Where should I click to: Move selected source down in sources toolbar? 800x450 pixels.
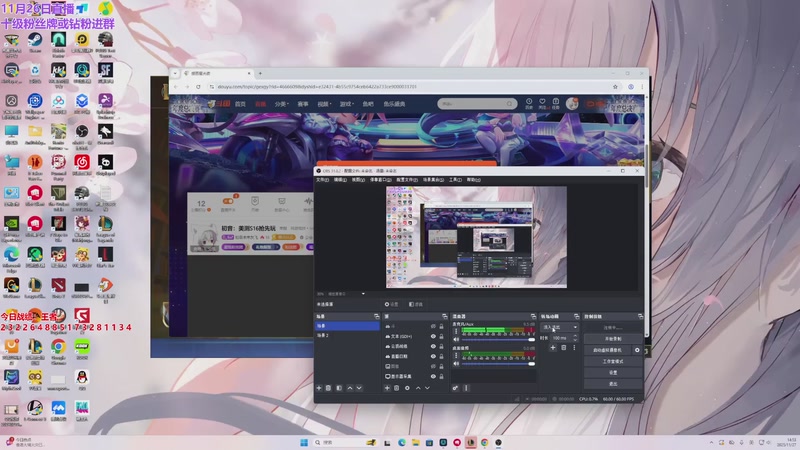tap(428, 388)
